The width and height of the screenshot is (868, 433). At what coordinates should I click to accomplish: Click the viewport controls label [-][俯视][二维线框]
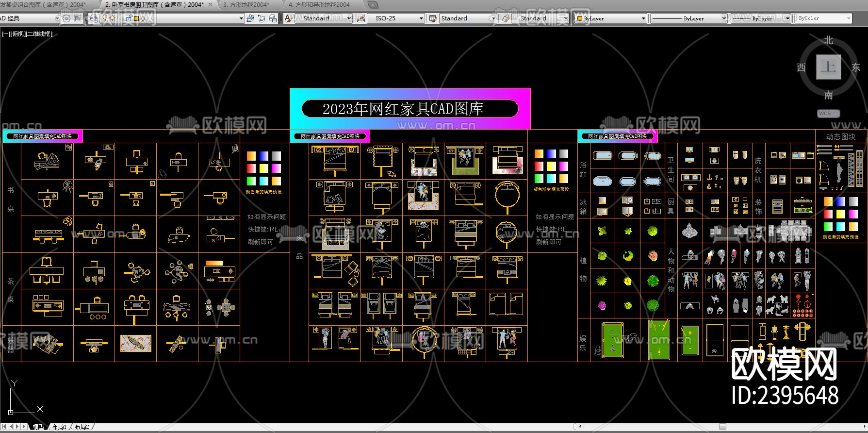(x=27, y=34)
